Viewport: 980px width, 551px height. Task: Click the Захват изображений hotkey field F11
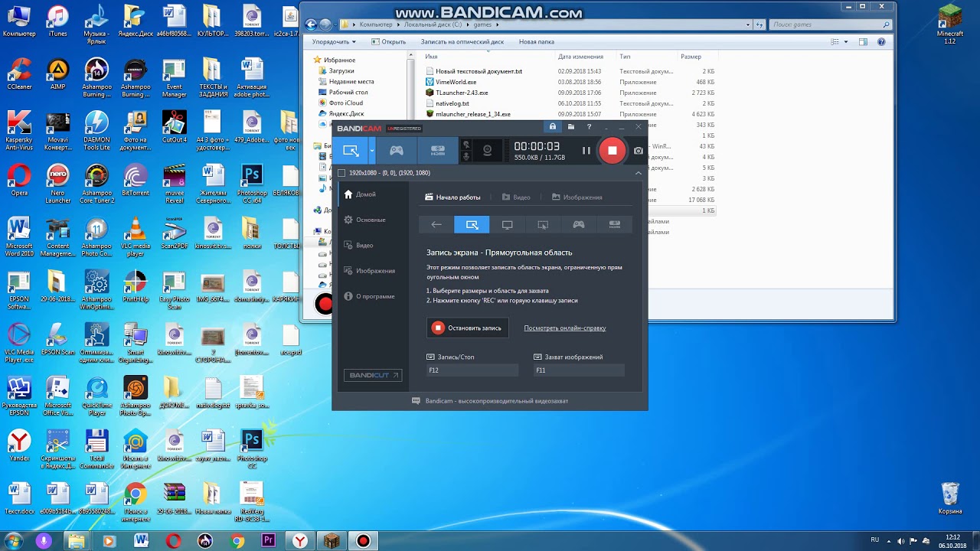(x=579, y=370)
